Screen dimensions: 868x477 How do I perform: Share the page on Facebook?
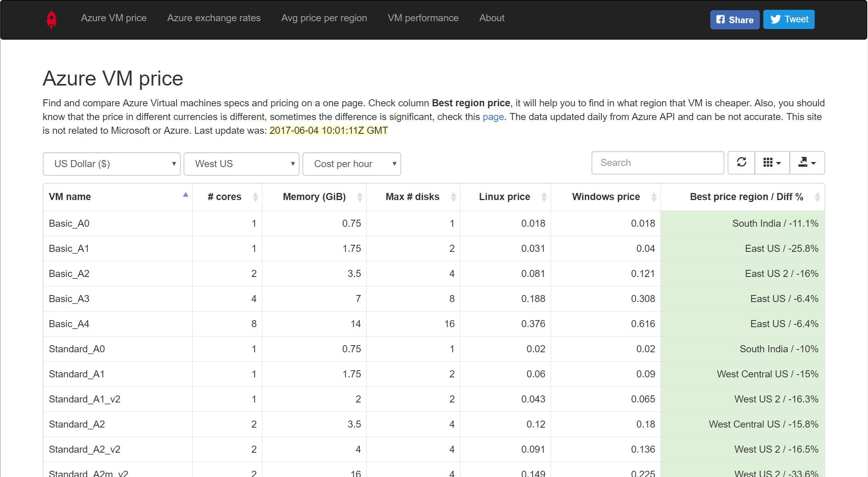[x=735, y=20]
